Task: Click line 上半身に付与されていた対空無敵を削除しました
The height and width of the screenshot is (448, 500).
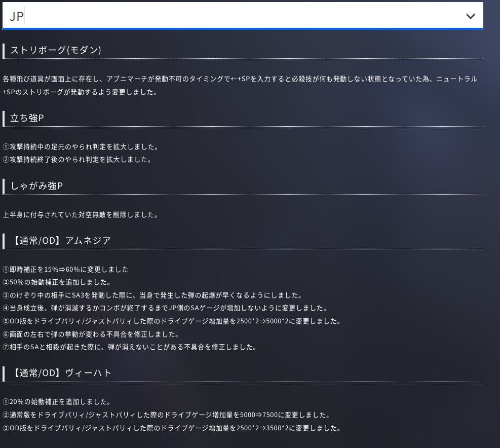Action: point(81,215)
